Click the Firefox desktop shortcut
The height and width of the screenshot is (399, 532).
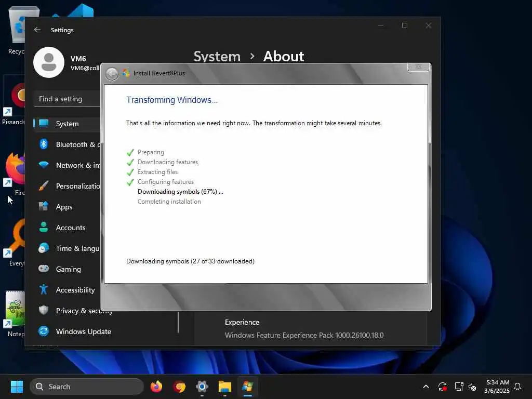coord(16,174)
